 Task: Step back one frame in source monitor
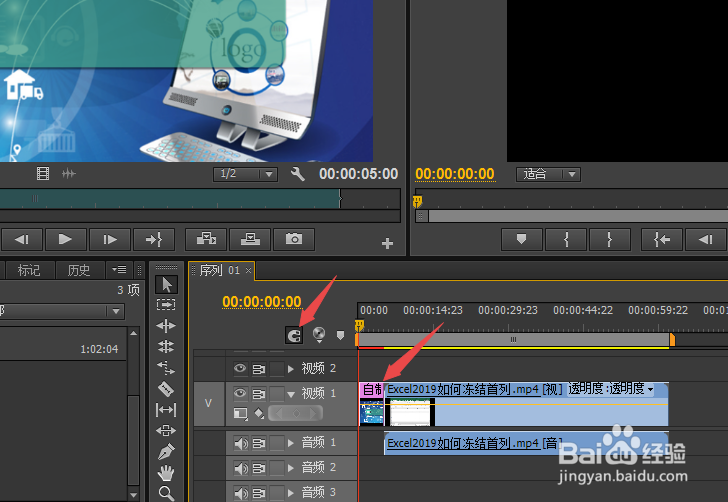tap(22, 239)
